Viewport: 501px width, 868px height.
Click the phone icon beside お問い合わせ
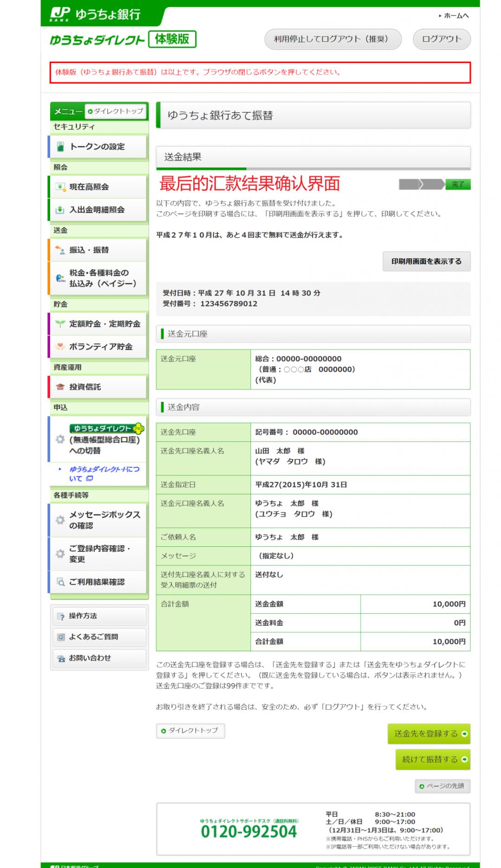61,659
